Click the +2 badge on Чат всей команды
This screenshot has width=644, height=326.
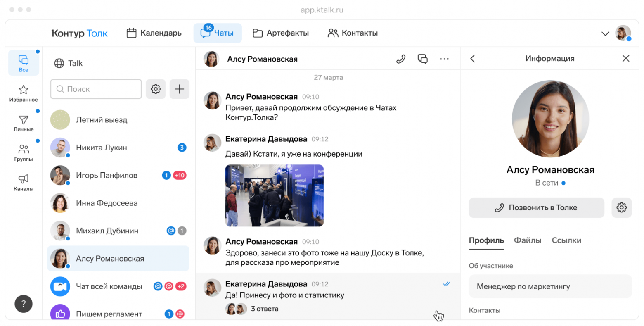[x=180, y=286]
